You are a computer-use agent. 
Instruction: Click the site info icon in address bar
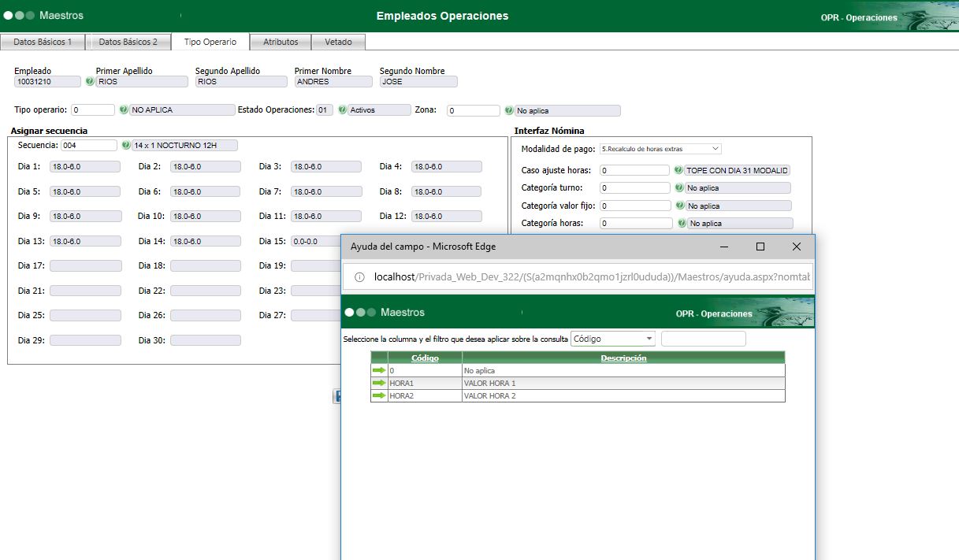359,277
